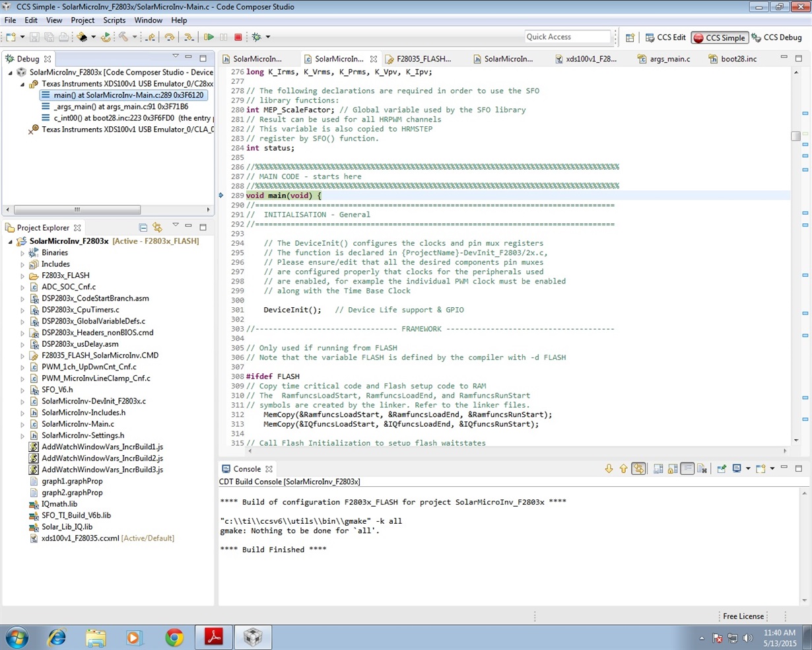Image resolution: width=812 pixels, height=650 pixels.
Task: Open the Perspective icon beside Quick Access
Action: pos(630,38)
